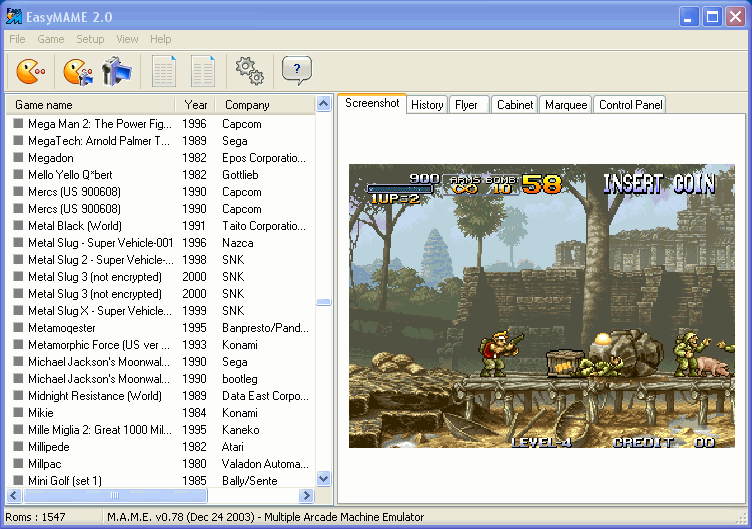This screenshot has width=752, height=529.
Task: Click the horizontal scroll right arrow
Action: [x=306, y=495]
